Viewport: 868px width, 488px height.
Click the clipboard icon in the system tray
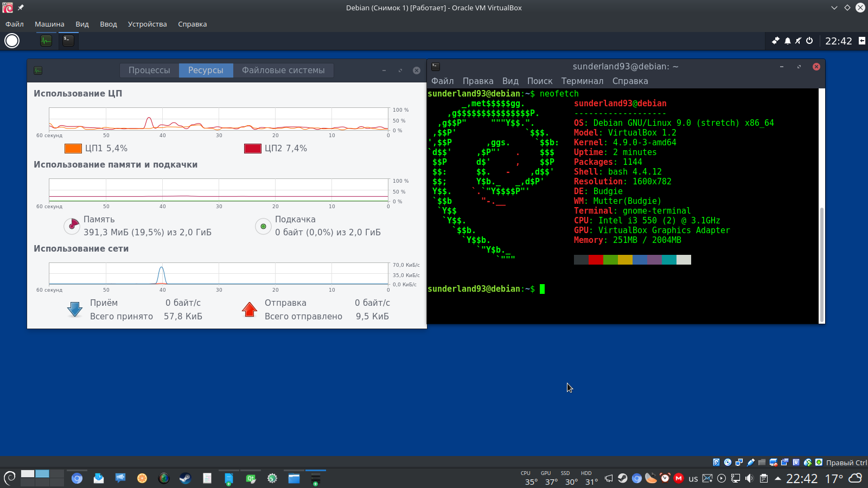point(764,479)
